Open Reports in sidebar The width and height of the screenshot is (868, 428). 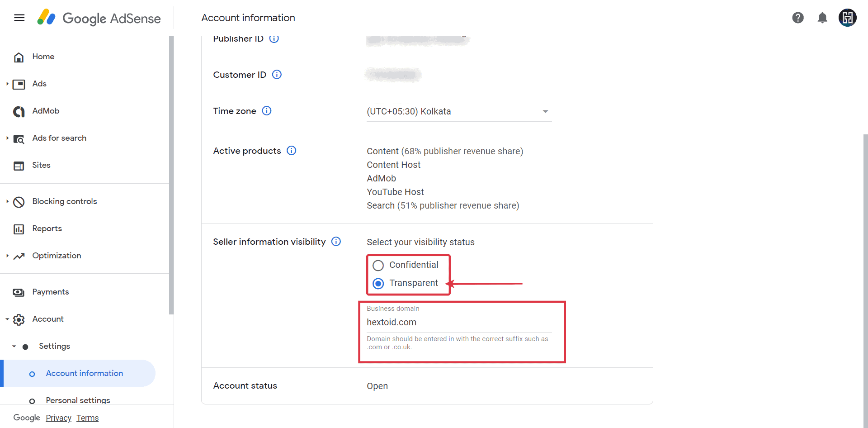click(47, 228)
